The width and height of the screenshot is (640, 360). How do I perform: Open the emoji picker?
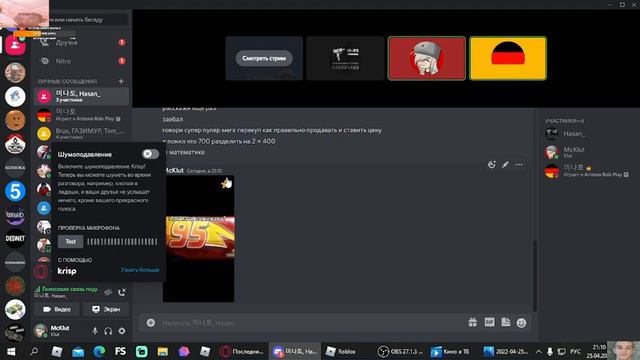(521, 323)
